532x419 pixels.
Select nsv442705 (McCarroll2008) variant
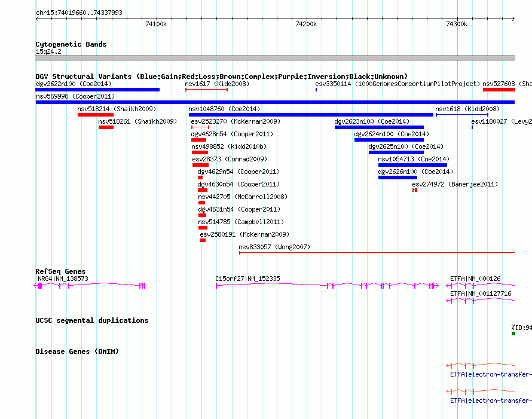[243, 197]
